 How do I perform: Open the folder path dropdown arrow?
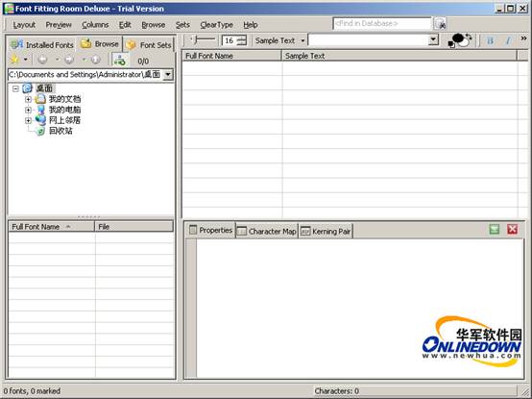(x=168, y=74)
